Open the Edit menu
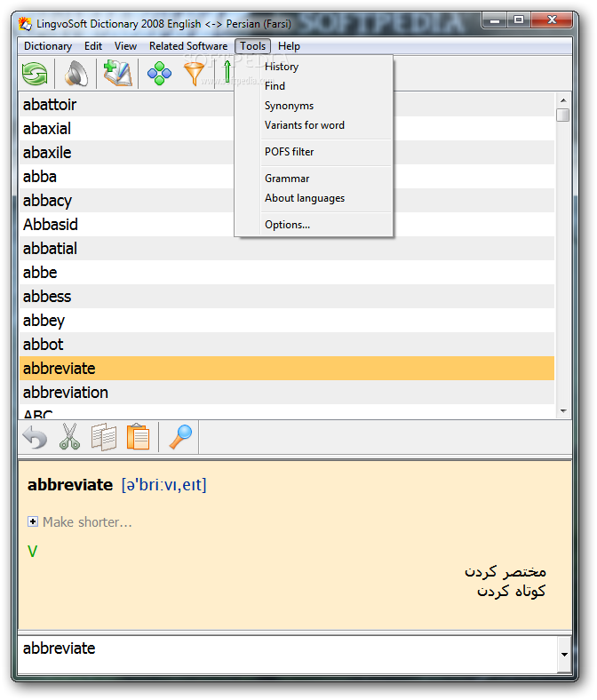597x700 pixels. pos(93,46)
